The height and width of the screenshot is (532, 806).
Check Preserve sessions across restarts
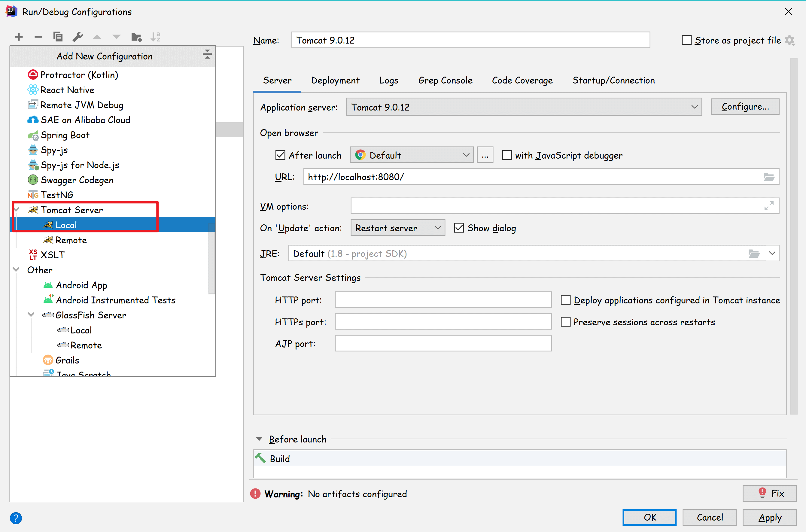[565, 322]
